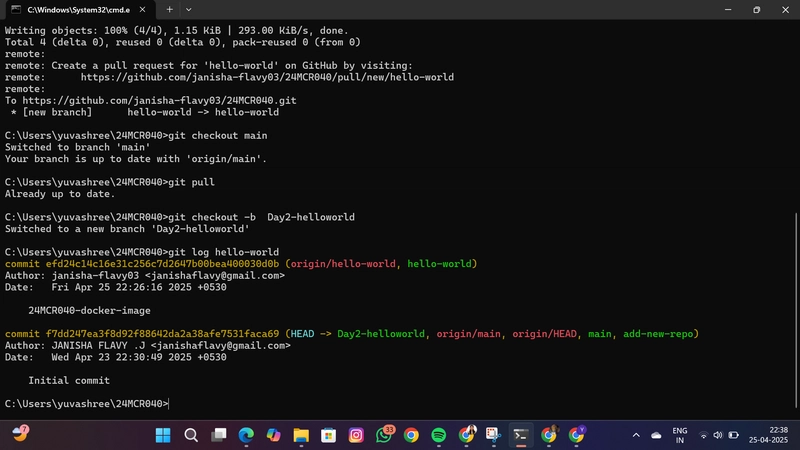This screenshot has width=800, height=450.
Task: Open Microsoft Store from taskbar
Action: (329, 435)
